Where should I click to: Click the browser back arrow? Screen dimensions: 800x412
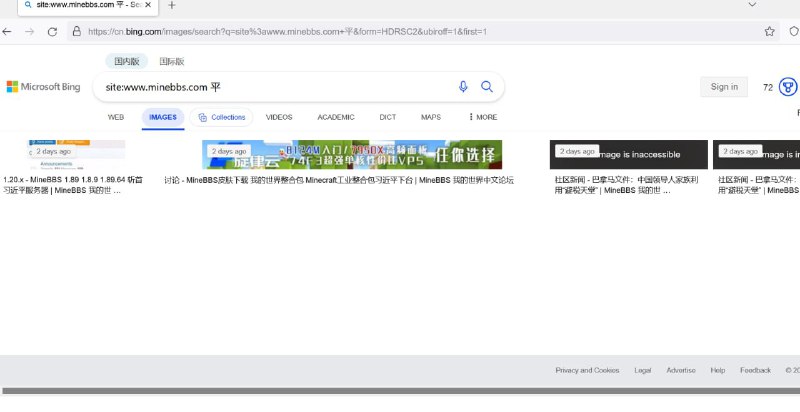7,32
